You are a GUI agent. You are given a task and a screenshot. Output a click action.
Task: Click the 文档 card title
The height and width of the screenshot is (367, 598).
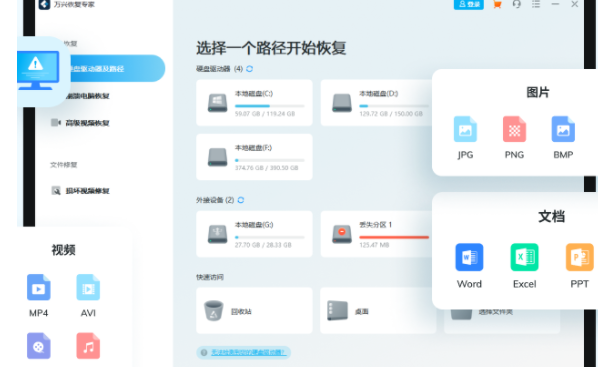[551, 216]
